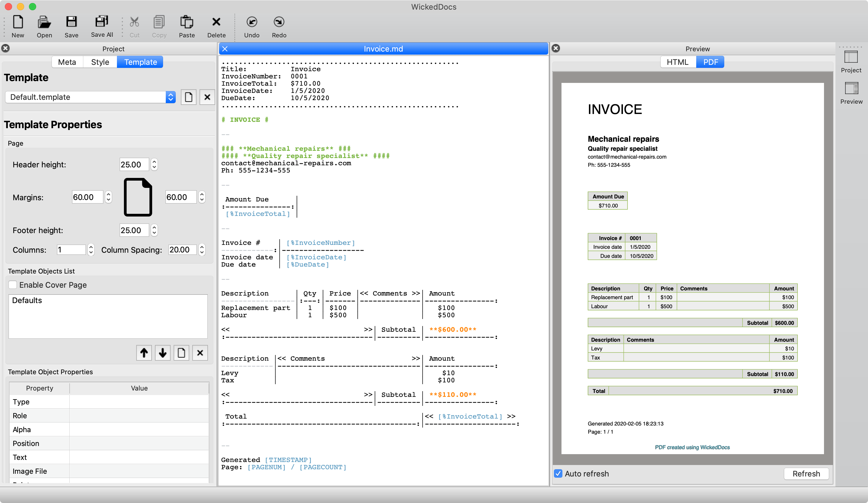Move template object up with arrow icon
The image size is (868, 503).
[x=144, y=353]
